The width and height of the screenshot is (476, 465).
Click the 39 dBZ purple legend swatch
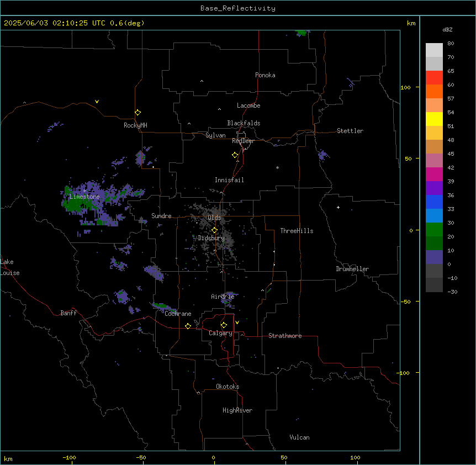(434, 188)
